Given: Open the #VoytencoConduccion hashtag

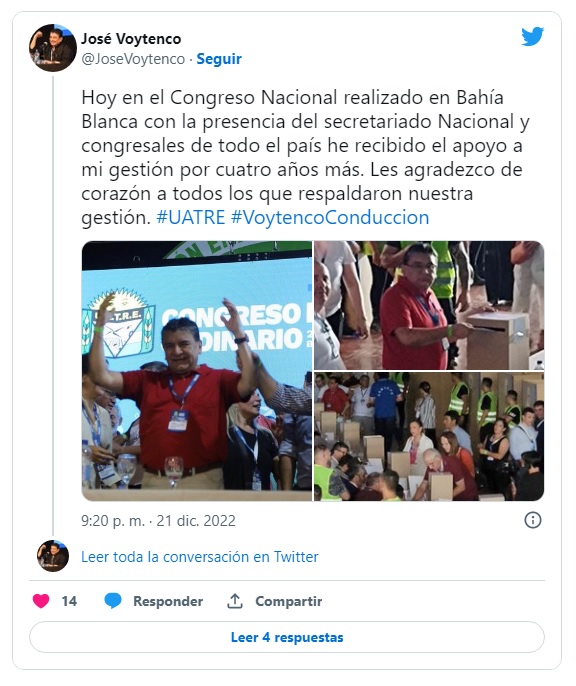Looking at the screenshot, I should pyautogui.click(x=330, y=217).
